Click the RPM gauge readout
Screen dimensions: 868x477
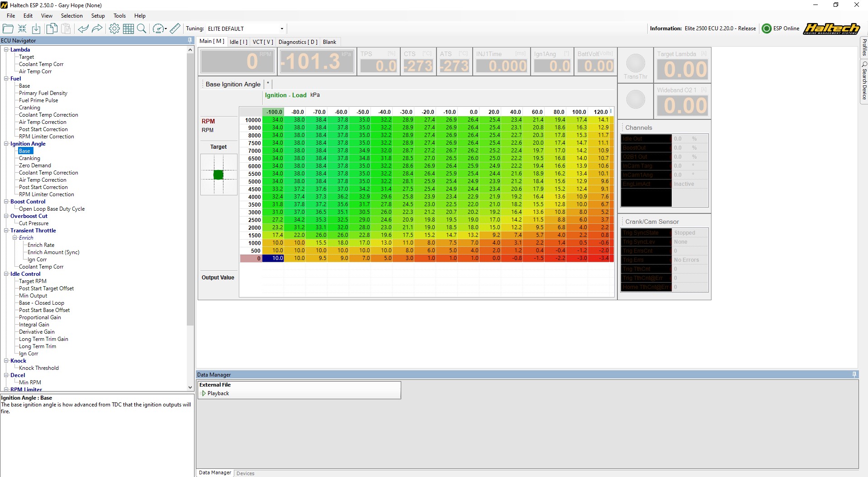tap(237, 61)
